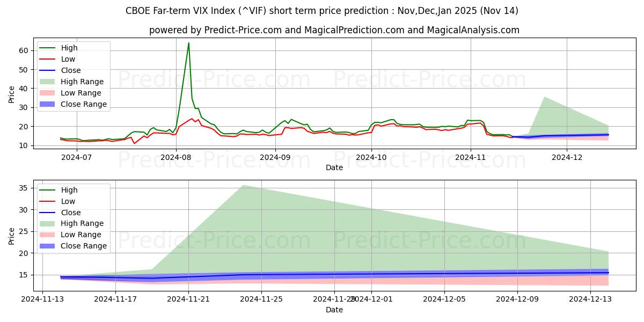
Task: Select the green High Range patch in bottom legend
Action: pos(48,223)
